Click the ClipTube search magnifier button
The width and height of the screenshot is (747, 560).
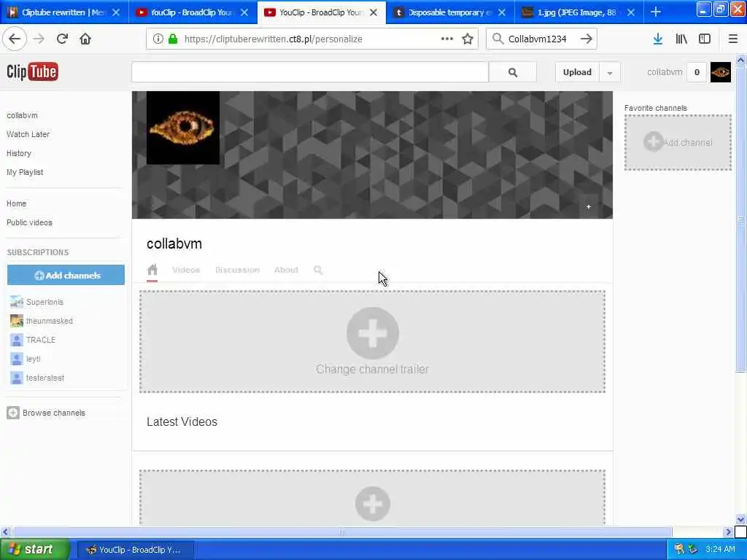click(513, 72)
